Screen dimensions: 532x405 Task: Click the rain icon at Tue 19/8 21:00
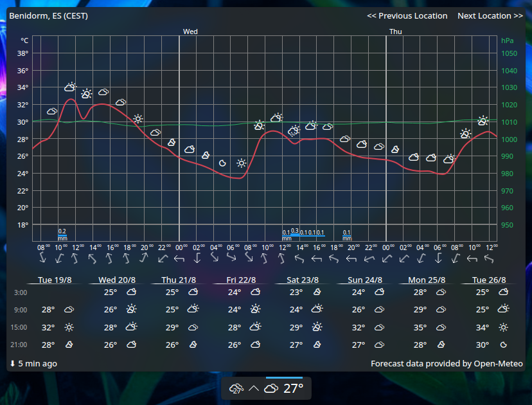[70, 345]
